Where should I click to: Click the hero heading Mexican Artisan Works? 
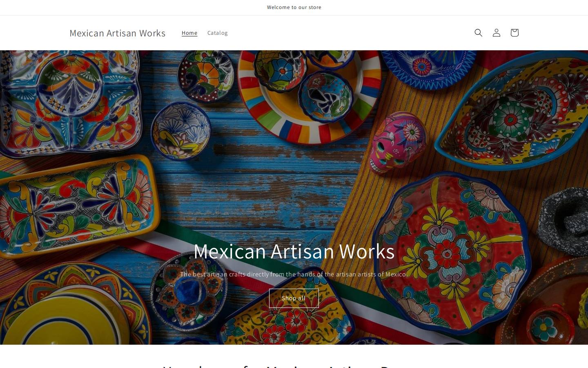point(294,251)
